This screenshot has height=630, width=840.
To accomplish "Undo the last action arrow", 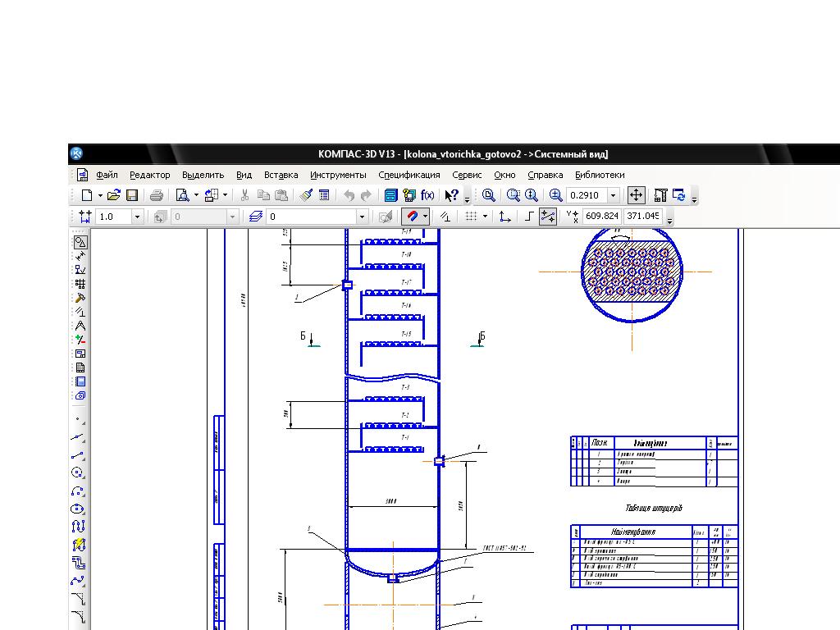I will coord(349,195).
